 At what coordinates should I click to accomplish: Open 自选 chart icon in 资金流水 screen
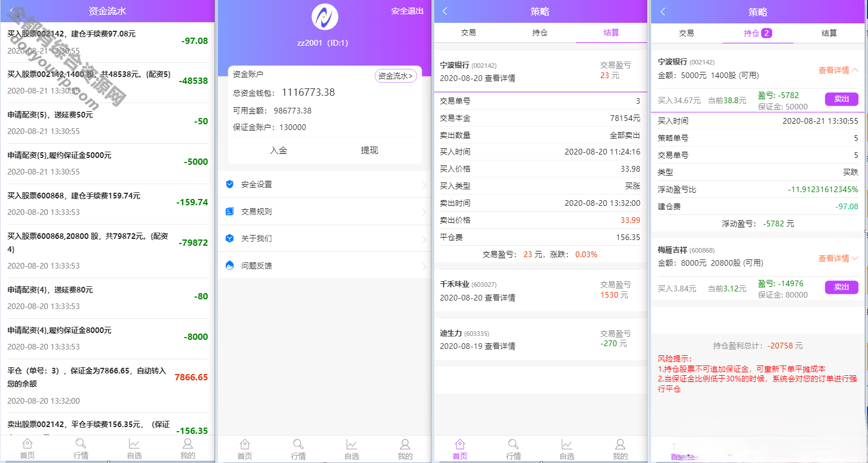pyautogui.click(x=134, y=444)
